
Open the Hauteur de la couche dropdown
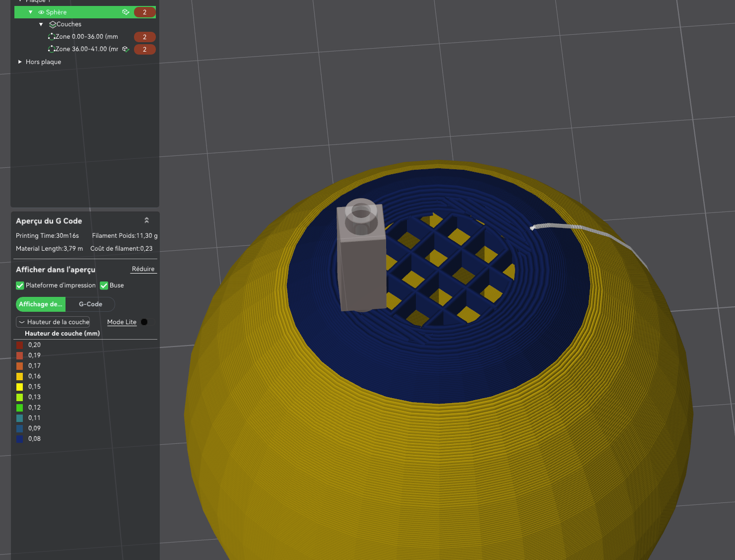point(53,322)
